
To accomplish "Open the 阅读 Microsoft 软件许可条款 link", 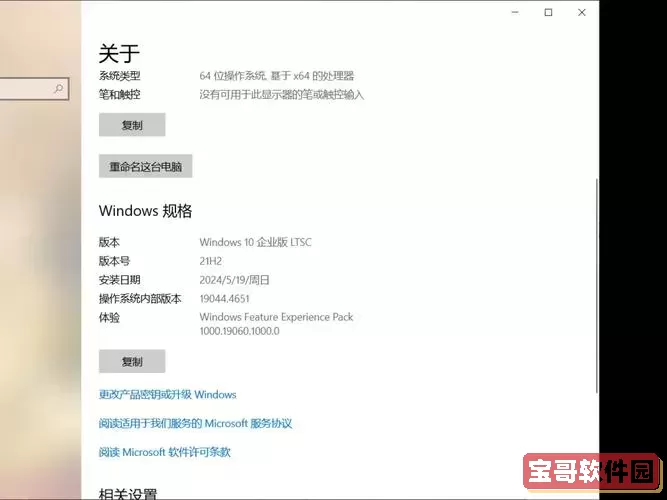I will point(164,452).
